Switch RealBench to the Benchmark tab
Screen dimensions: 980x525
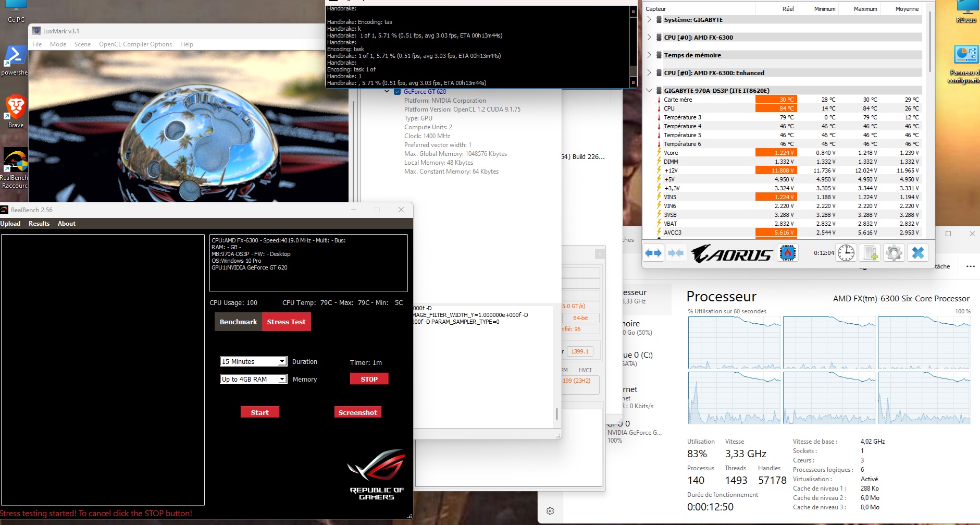tap(238, 322)
